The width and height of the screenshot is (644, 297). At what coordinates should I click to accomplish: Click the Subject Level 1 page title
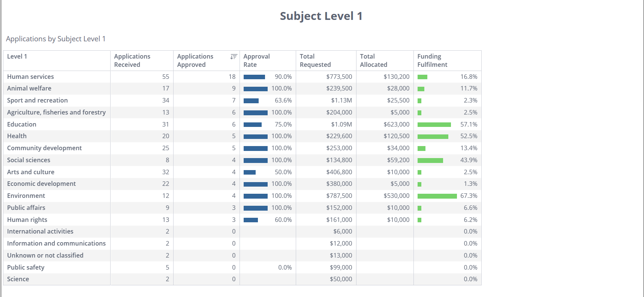321,16
